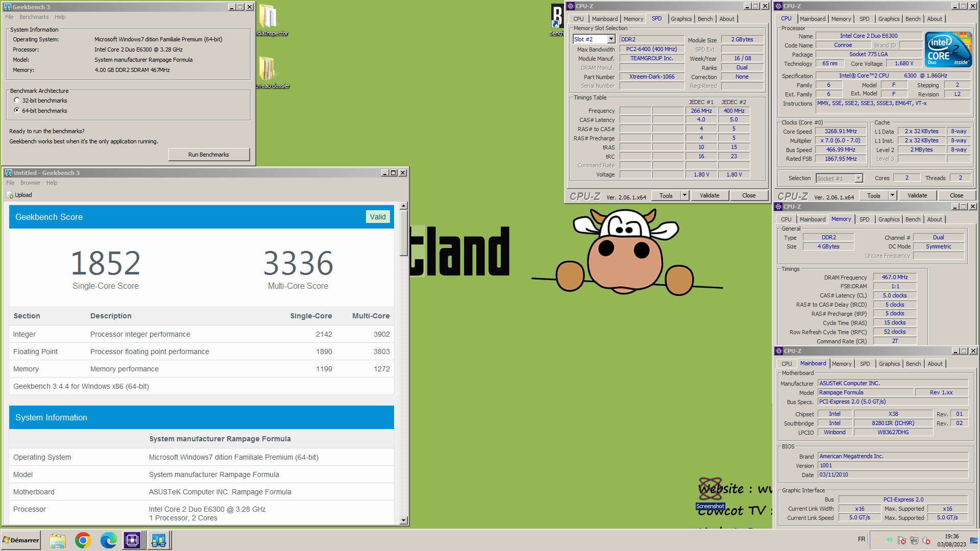Open the network tray icon
Screen dimensions: 980x551
(x=914, y=540)
